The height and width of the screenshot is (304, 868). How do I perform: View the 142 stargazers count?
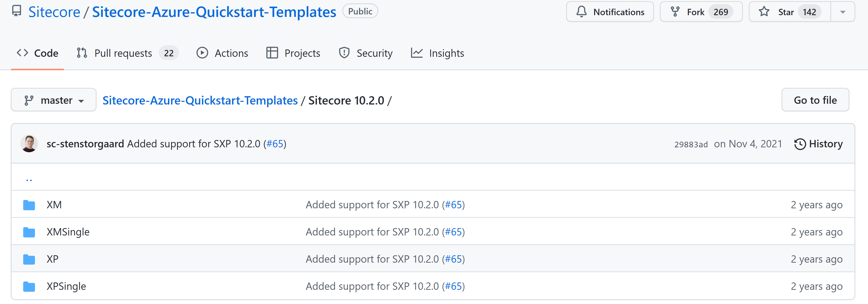tap(809, 12)
